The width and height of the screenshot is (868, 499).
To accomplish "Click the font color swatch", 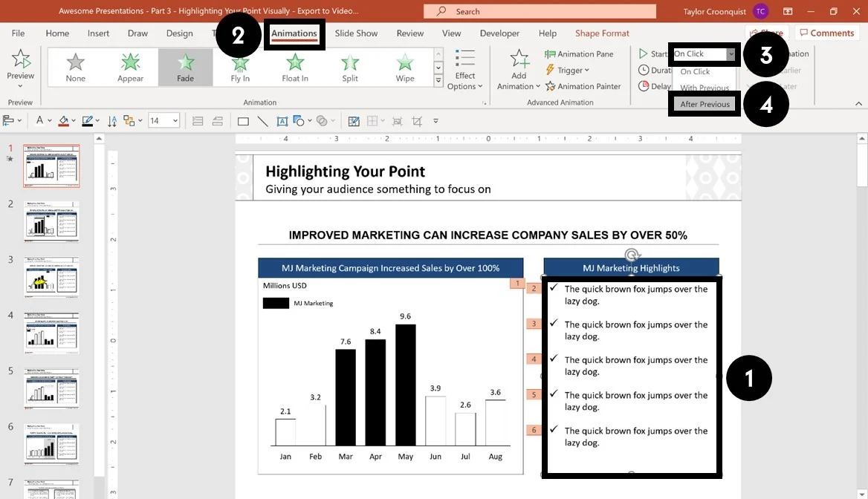I will (39, 120).
